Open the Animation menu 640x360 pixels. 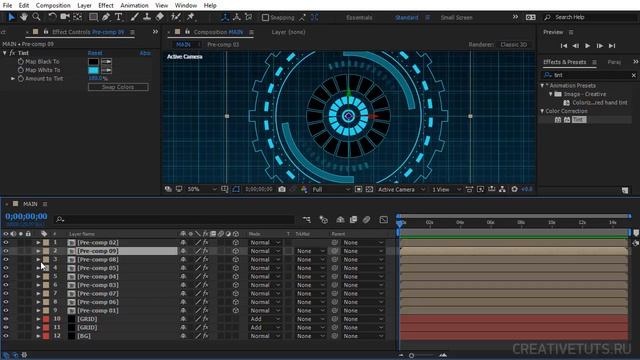134,5
